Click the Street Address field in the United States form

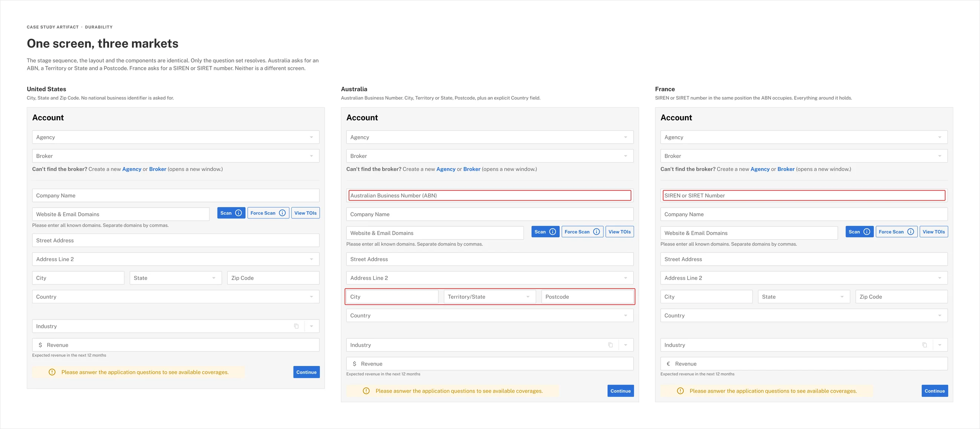click(x=176, y=241)
